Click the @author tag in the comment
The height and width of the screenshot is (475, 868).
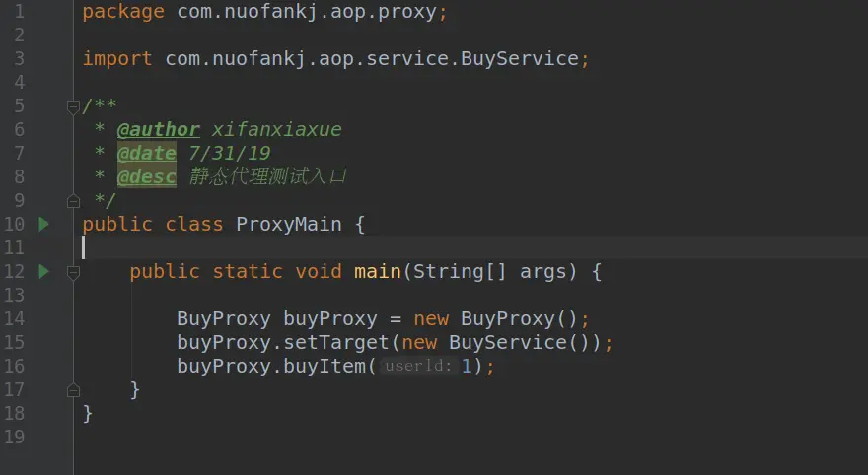click(159, 129)
